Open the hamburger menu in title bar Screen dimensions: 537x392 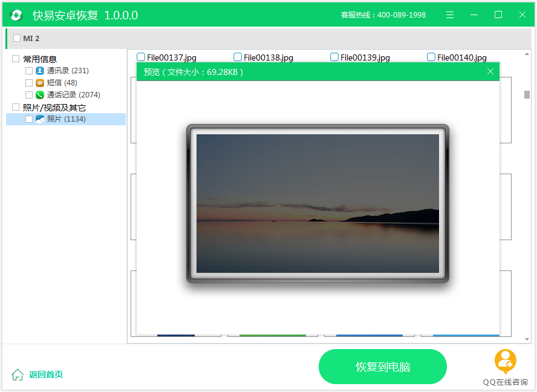click(450, 15)
